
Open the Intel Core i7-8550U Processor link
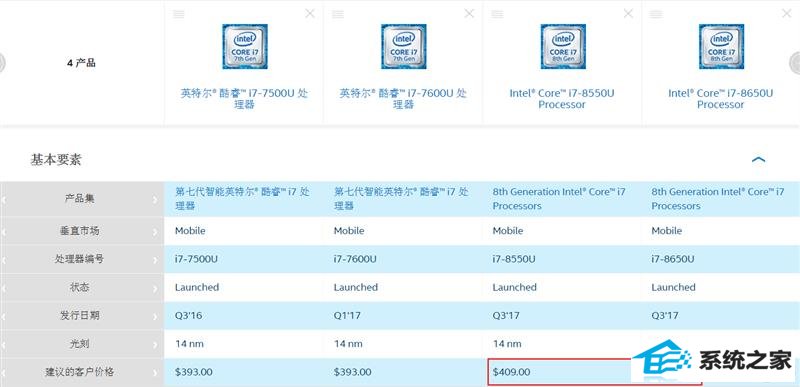(562, 99)
